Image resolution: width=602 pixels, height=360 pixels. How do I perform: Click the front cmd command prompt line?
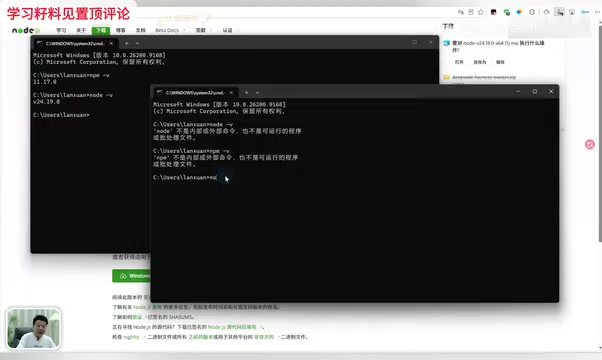pyautogui.click(x=185, y=177)
